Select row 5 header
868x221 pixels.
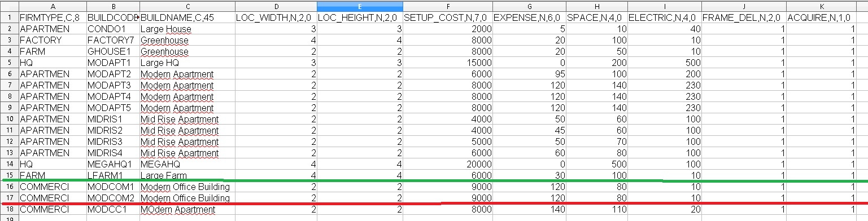(9, 63)
